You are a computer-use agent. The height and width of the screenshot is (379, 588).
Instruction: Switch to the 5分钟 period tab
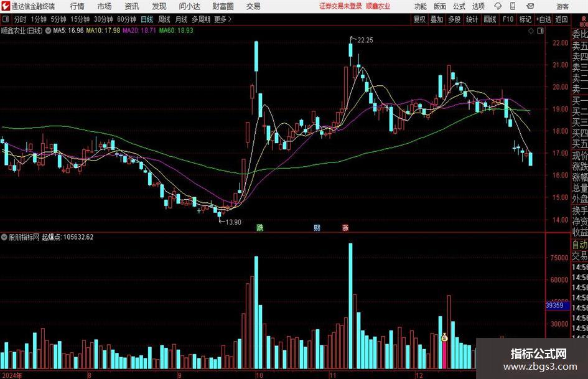(x=58, y=19)
